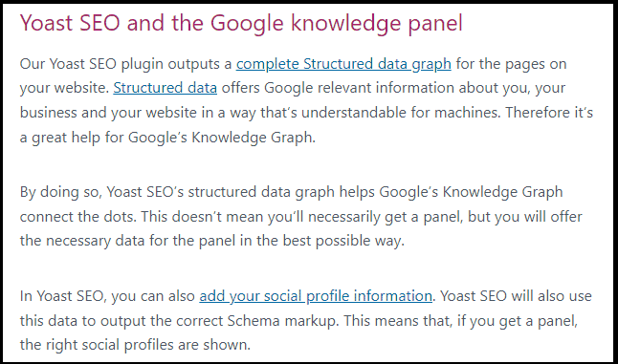Screen dimensions: 618x364
Task: Click the phrase "for the pages on"
Action: [x=511, y=64]
